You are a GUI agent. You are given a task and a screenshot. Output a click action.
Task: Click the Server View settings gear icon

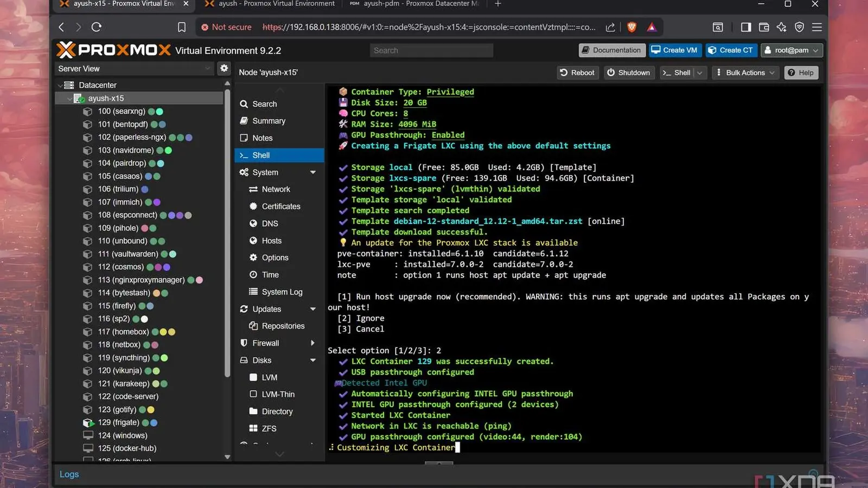[224, 68]
